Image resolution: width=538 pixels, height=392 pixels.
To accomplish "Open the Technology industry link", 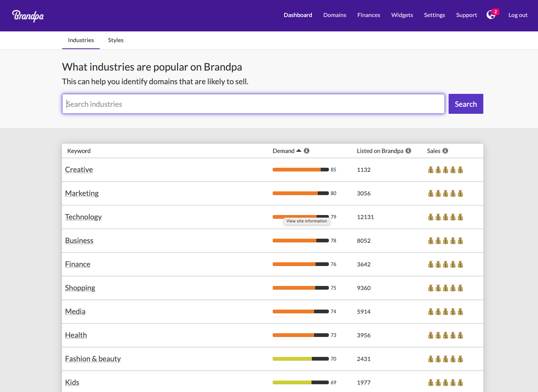I will point(84,217).
